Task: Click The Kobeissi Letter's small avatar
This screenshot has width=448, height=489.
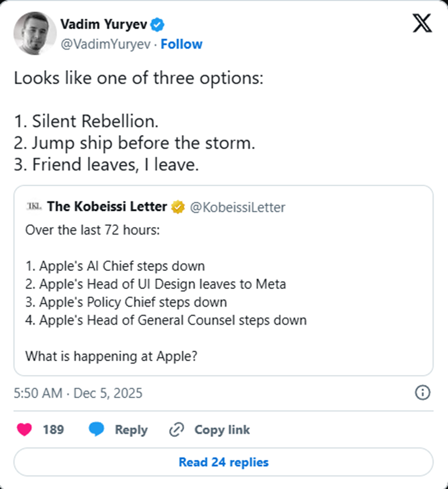Action: pos(35,206)
